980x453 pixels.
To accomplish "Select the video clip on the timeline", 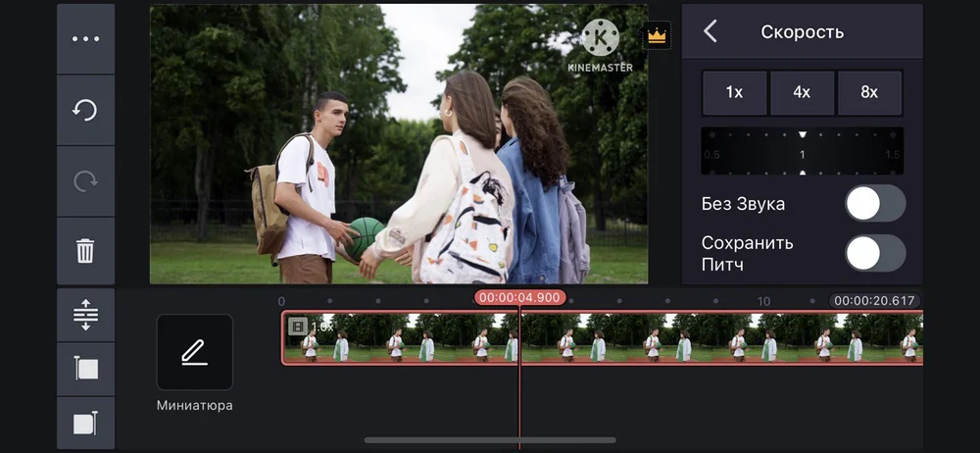I will click(603, 338).
